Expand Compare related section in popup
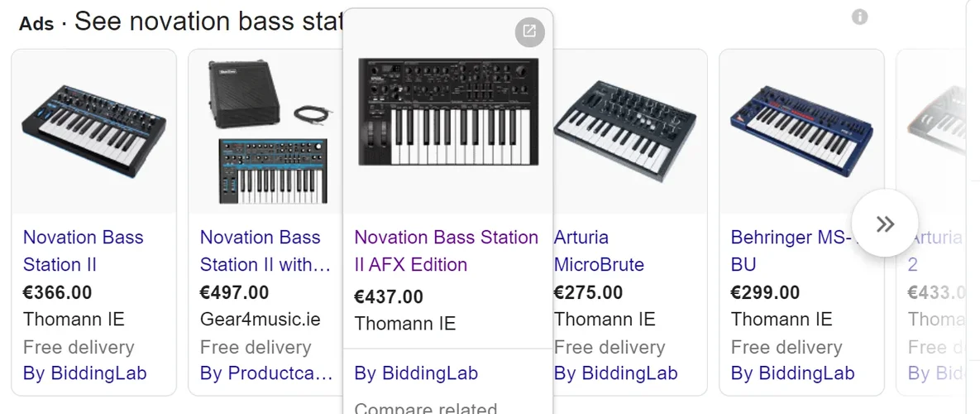This screenshot has height=414, width=980. pyautogui.click(x=426, y=407)
